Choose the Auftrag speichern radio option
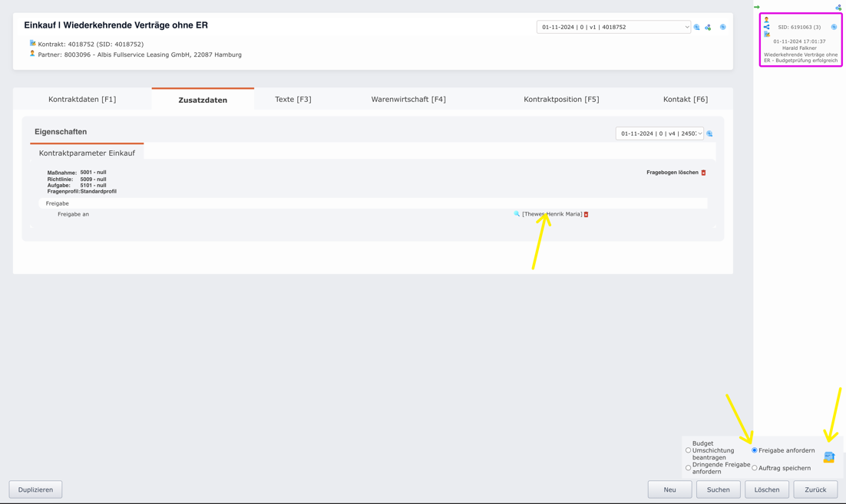This screenshot has width=846, height=504. pos(755,468)
